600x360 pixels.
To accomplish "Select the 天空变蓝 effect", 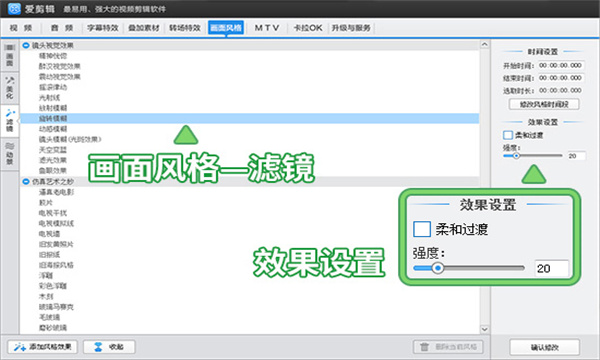I will 53,150.
